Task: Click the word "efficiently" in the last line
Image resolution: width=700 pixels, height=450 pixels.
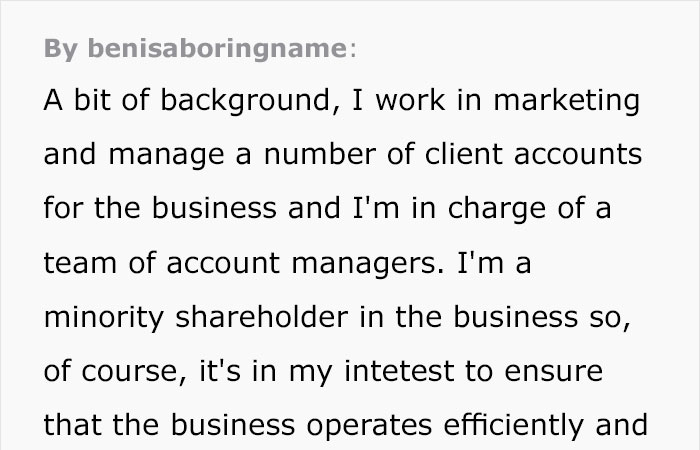Action: (x=513, y=426)
